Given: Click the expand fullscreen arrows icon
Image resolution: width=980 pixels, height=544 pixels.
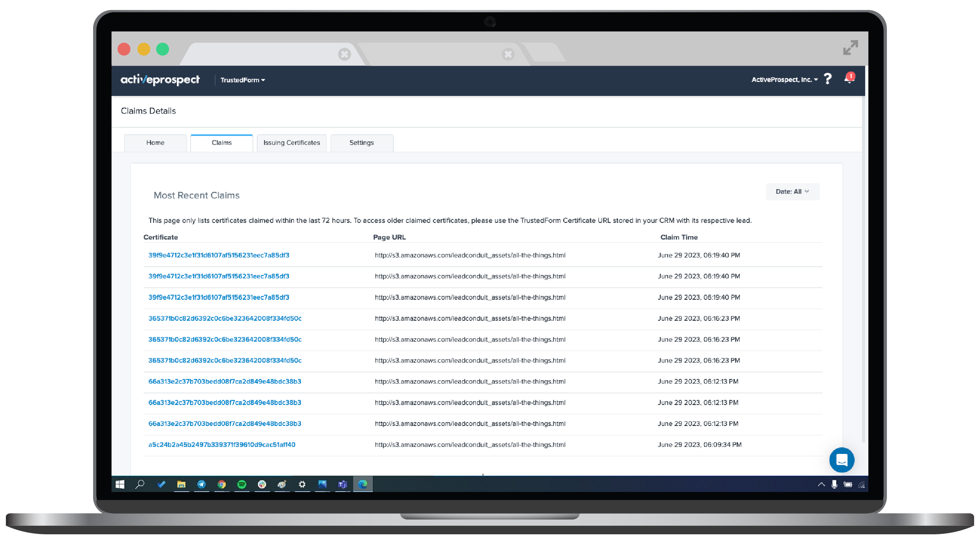Looking at the screenshot, I should point(850,48).
